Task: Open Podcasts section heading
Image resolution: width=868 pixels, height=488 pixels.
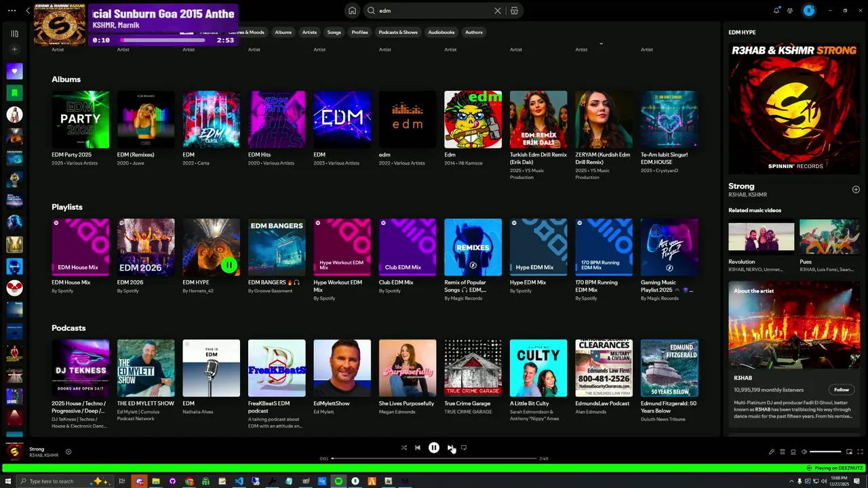Action: (x=68, y=328)
